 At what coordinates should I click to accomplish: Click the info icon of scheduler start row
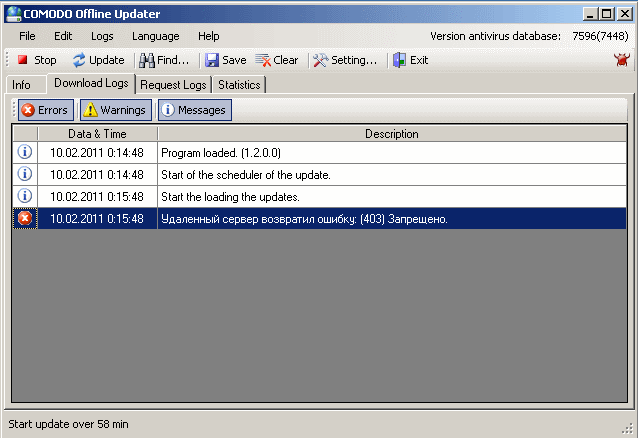tap(25, 174)
